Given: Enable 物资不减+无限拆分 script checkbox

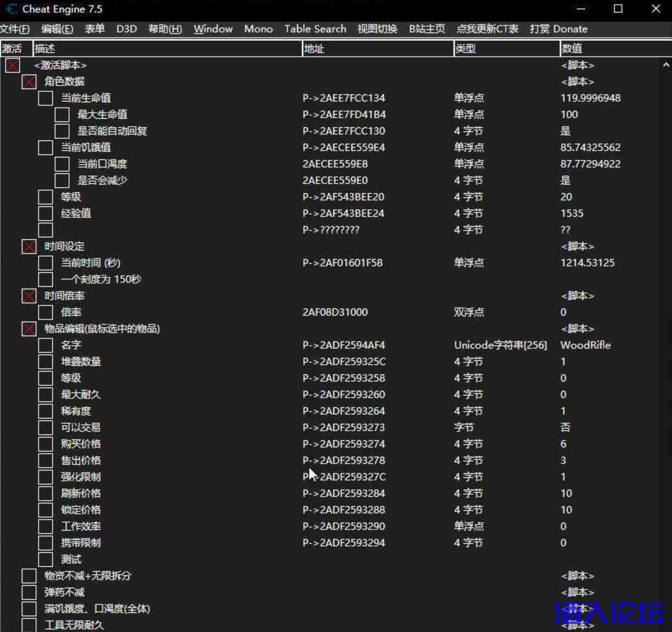Looking at the screenshot, I should pos(29,576).
